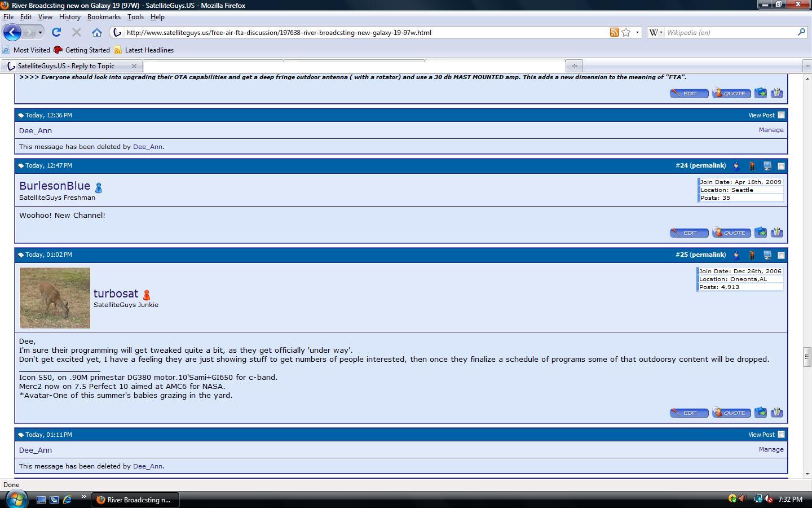
Task: Expand address bar URL history dropdown
Action: coord(637,32)
